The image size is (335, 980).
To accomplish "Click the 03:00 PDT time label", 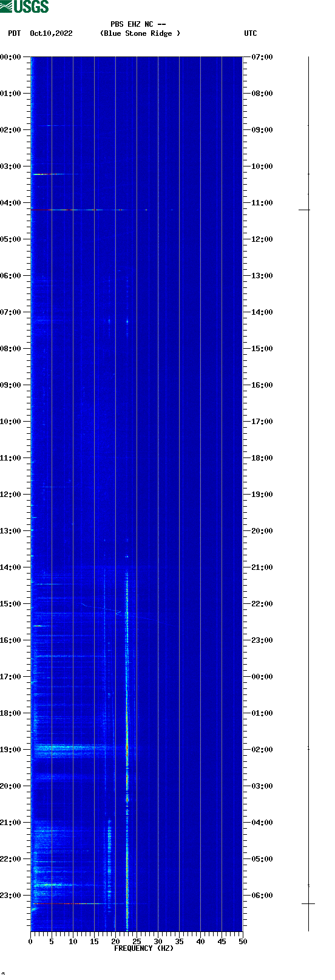I will coord(11,166).
